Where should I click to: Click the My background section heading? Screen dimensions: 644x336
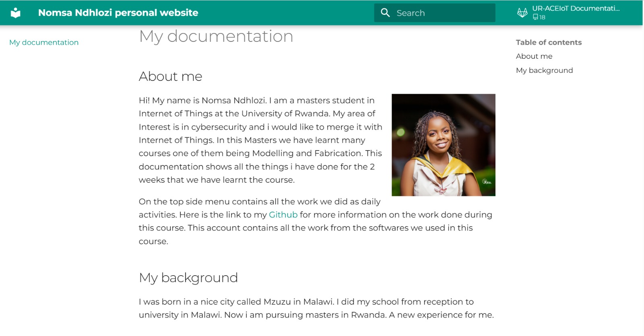[188, 278]
